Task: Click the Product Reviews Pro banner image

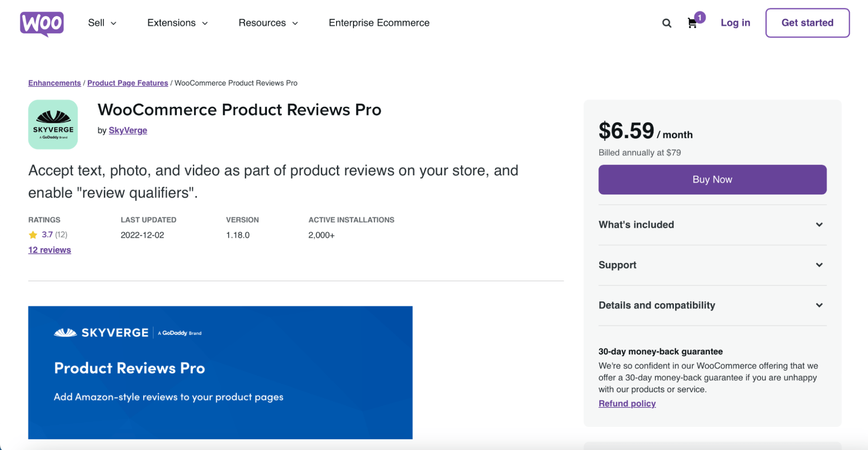Action: click(220, 372)
